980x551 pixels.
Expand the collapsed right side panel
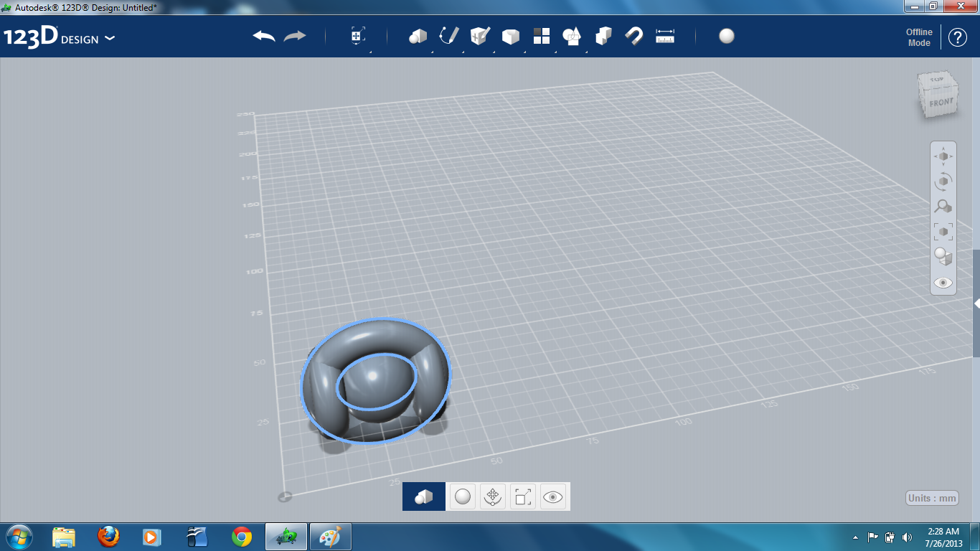pos(976,303)
